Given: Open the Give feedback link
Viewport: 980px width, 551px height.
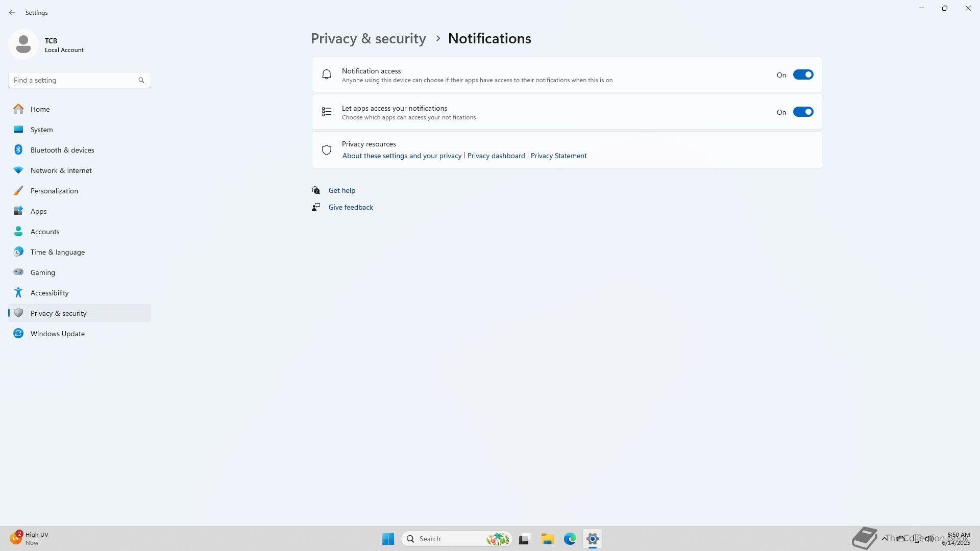Looking at the screenshot, I should [350, 207].
